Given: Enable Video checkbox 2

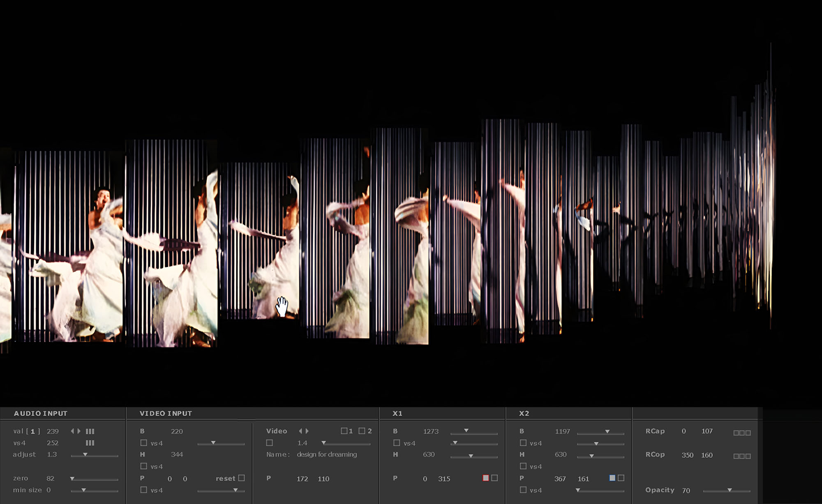Looking at the screenshot, I should point(362,431).
